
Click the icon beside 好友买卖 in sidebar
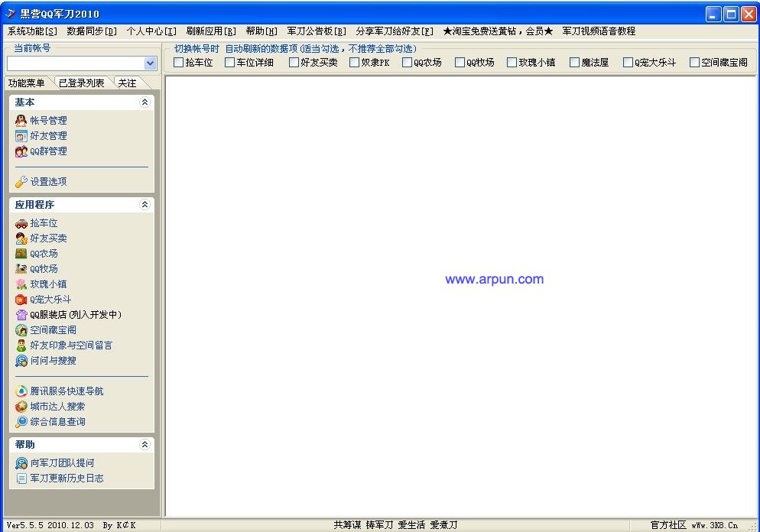[21, 238]
